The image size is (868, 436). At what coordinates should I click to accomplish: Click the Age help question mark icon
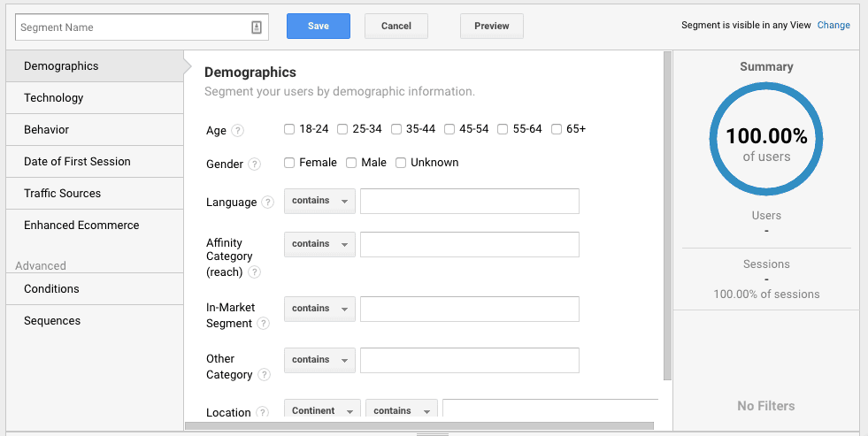tap(237, 131)
